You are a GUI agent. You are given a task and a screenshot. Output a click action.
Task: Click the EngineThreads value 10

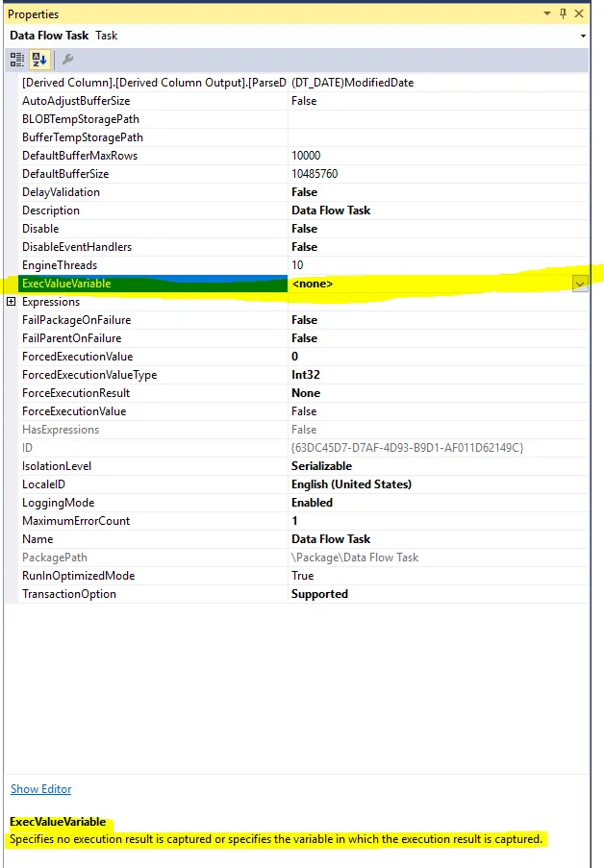click(x=297, y=265)
